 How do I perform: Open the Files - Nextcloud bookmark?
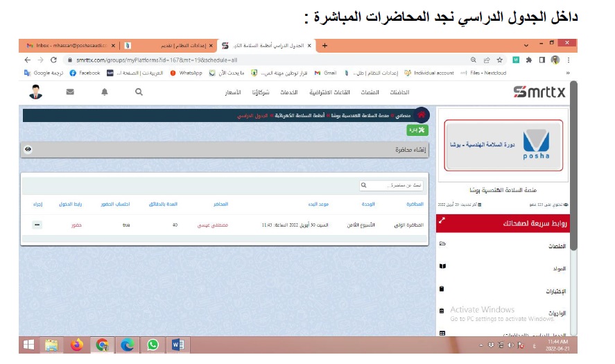click(483, 73)
